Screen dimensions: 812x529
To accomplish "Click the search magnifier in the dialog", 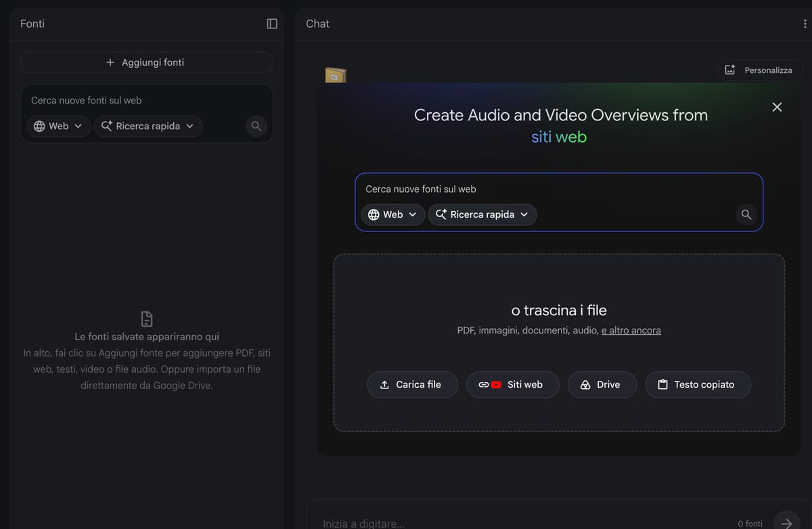I will point(746,214).
